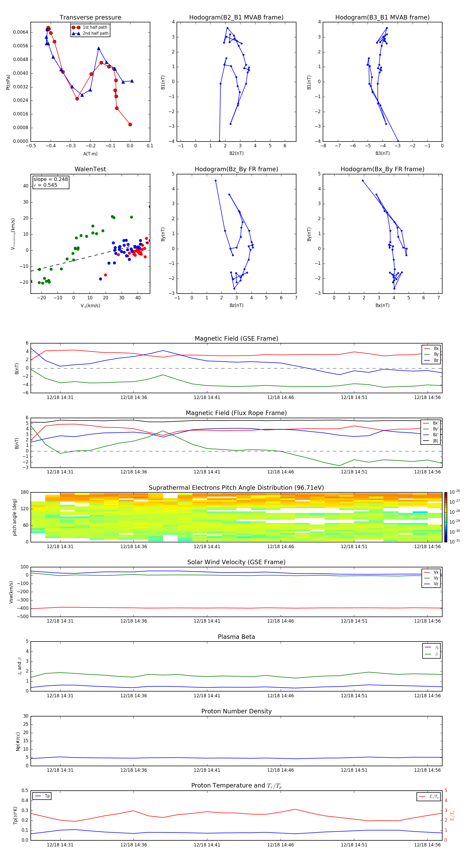Select the 'Tp' legend entry
Image resolution: width=473 pixels, height=868 pixels.
pos(42,796)
